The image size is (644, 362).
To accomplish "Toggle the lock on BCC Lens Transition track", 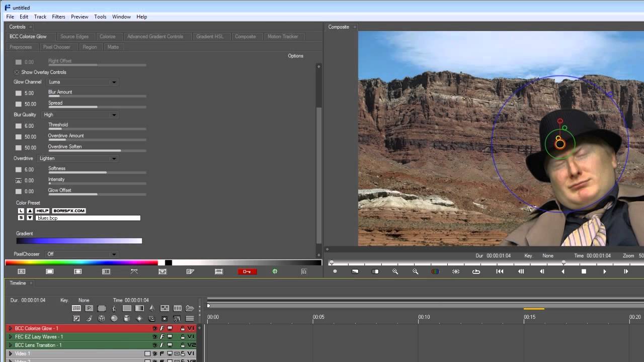I will [183, 345].
